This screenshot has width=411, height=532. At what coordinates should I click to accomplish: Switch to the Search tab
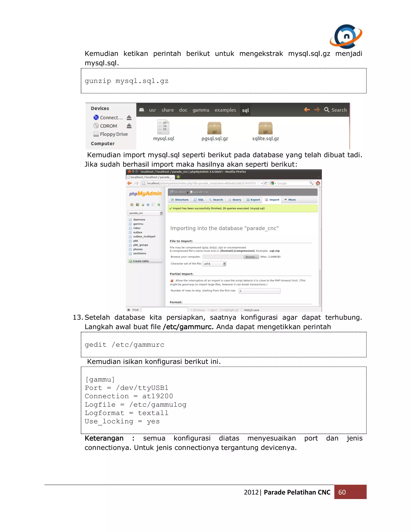216,200
